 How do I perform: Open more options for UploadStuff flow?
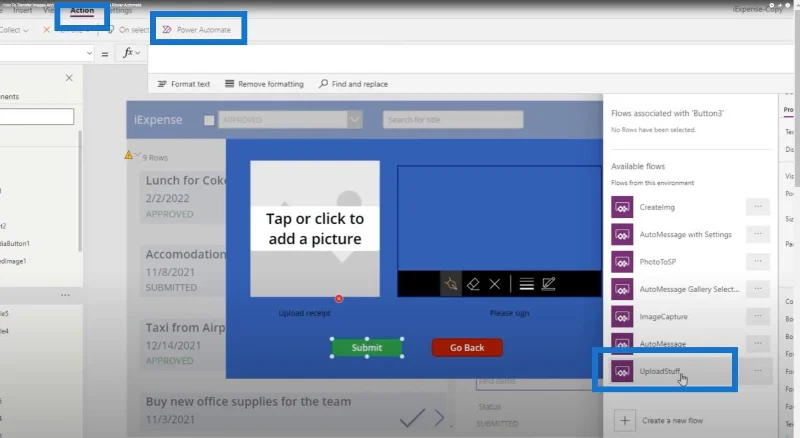click(758, 371)
